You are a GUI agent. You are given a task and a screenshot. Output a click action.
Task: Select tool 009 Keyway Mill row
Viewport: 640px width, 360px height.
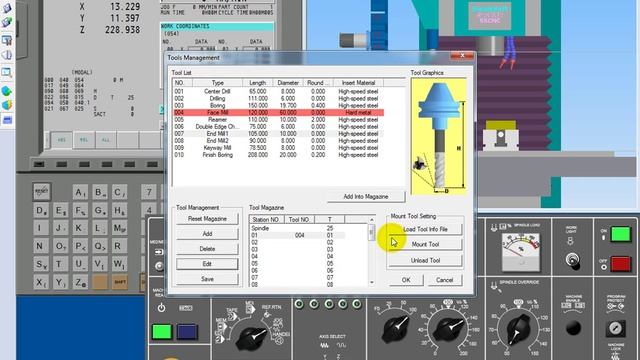point(278,148)
